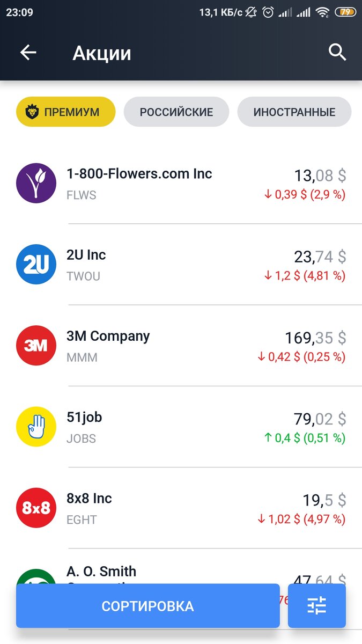Screen dimensions: 362x644
Task: Tap the 51job price 79,02 $
Action: point(320,419)
